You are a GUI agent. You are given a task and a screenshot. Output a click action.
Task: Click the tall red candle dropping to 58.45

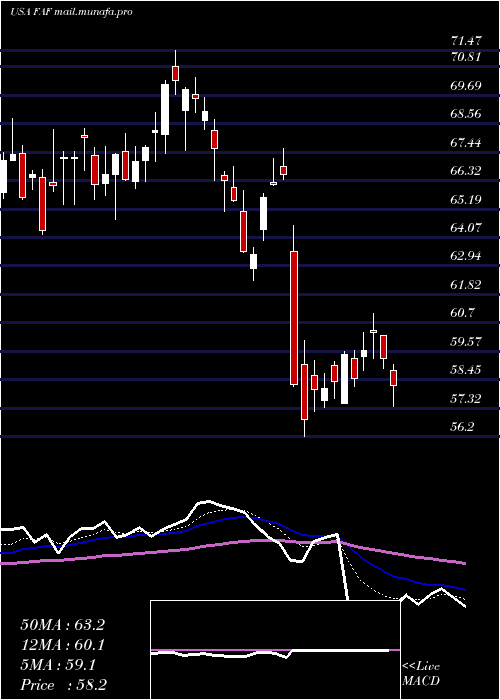point(294,318)
